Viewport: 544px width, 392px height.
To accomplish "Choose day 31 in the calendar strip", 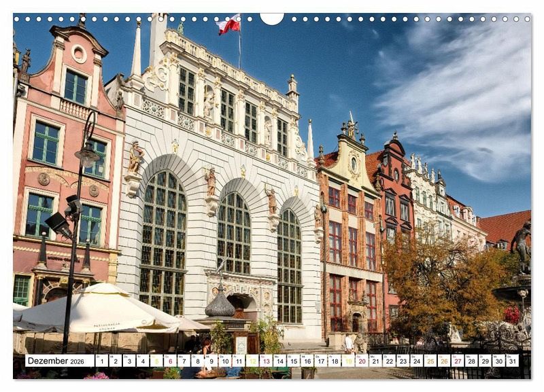I will [513, 361].
